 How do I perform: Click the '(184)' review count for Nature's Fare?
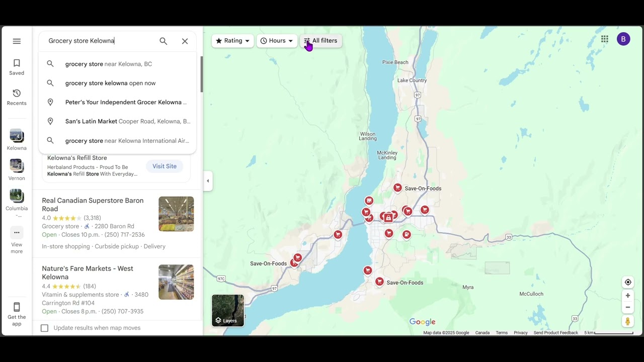pos(90,286)
